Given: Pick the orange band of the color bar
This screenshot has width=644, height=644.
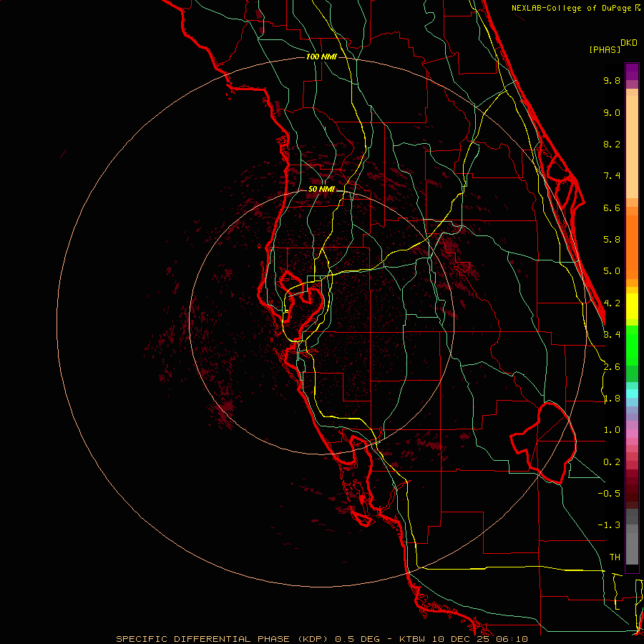Looking at the screenshot, I should tap(632, 246).
